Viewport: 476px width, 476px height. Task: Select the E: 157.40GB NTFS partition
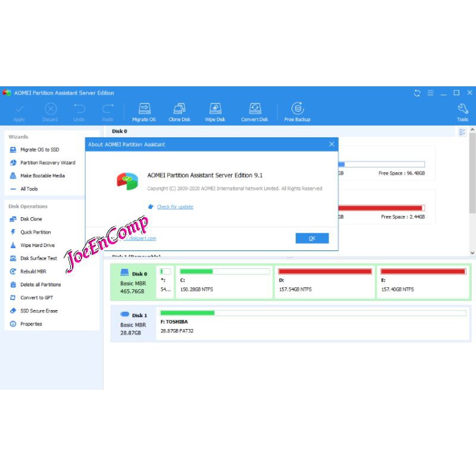coord(423,282)
